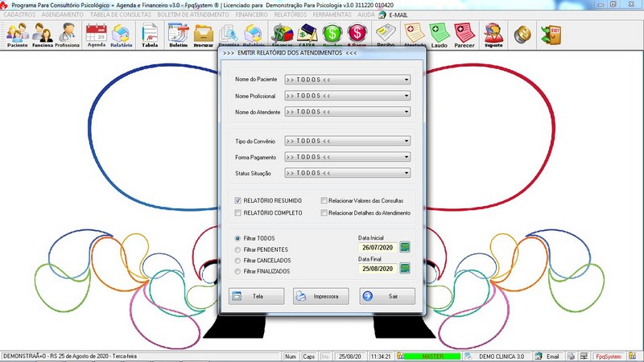The height and width of the screenshot is (362, 644).
Task: Click the Data Inicial date field
Action: click(x=378, y=248)
